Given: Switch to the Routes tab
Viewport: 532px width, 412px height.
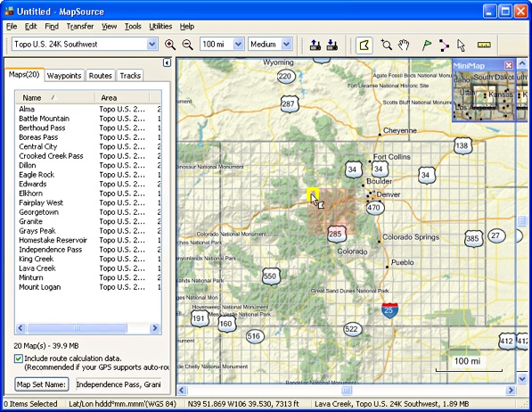Looking at the screenshot, I should point(101,76).
